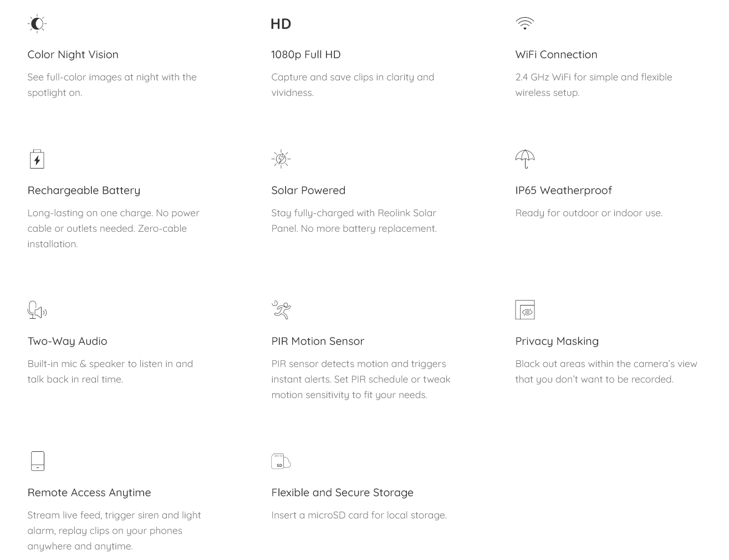The height and width of the screenshot is (560, 729).
Task: Click the rechargeable battery icon
Action: coord(37,159)
